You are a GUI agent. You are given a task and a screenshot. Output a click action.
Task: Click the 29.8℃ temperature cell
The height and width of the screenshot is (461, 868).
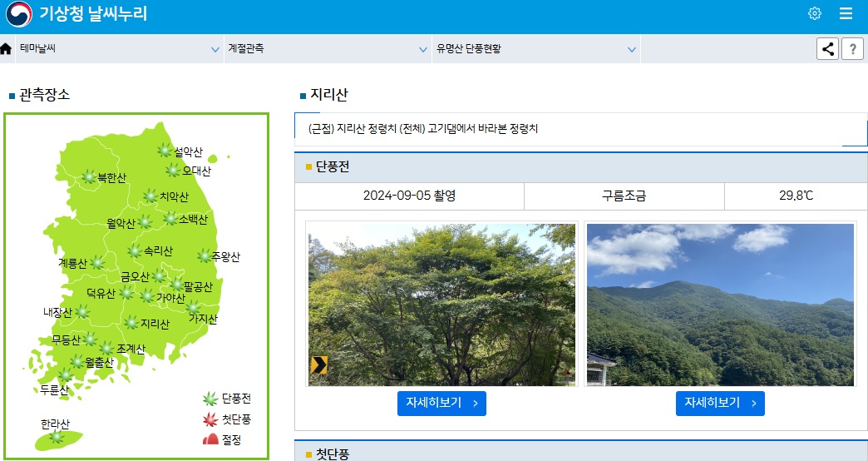click(x=796, y=196)
